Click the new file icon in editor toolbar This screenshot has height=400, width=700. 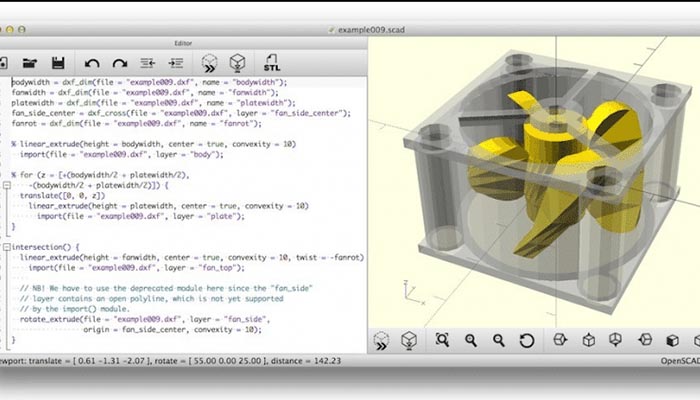coord(4,62)
